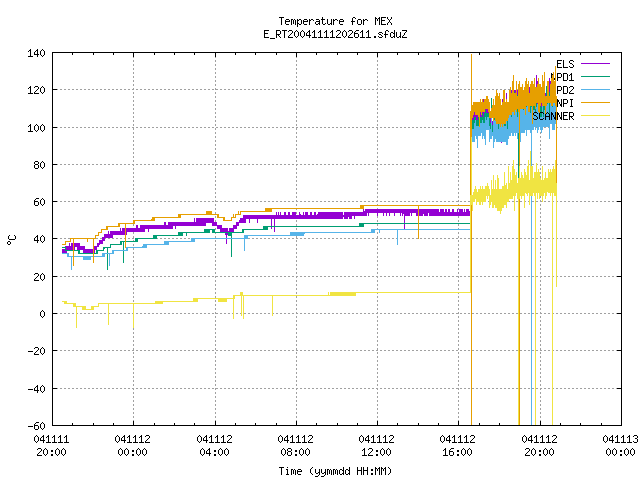Screen dimensions: 640x480
Task: Click the SCANNER legend label
Action: click(x=553, y=116)
